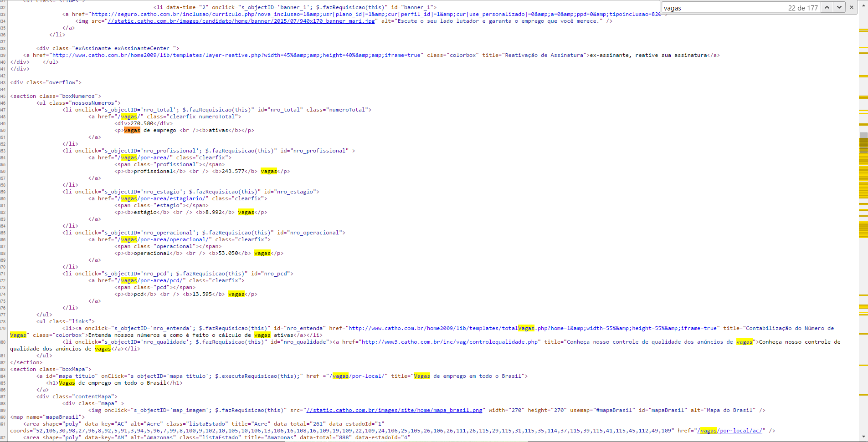Open the 940x170_banner_mari.jpg image link
Screen dimensions: 868x442
241,21
